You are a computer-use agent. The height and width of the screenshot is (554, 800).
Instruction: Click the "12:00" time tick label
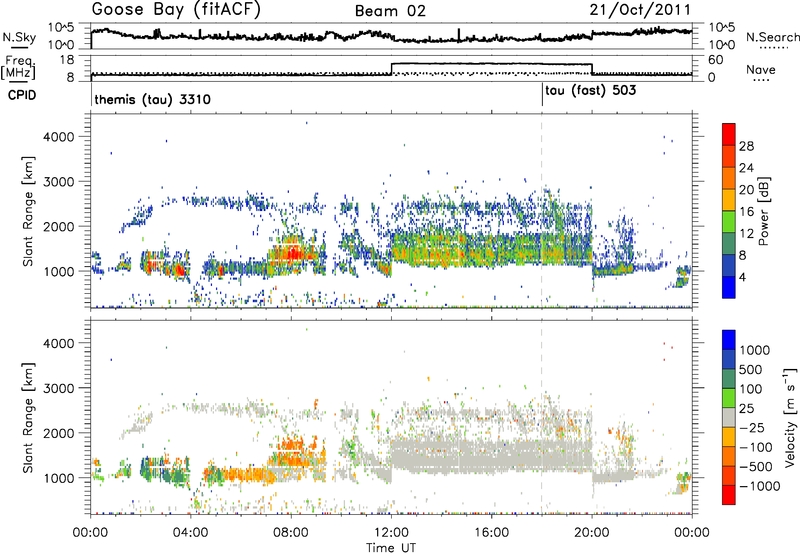pyautogui.click(x=391, y=533)
